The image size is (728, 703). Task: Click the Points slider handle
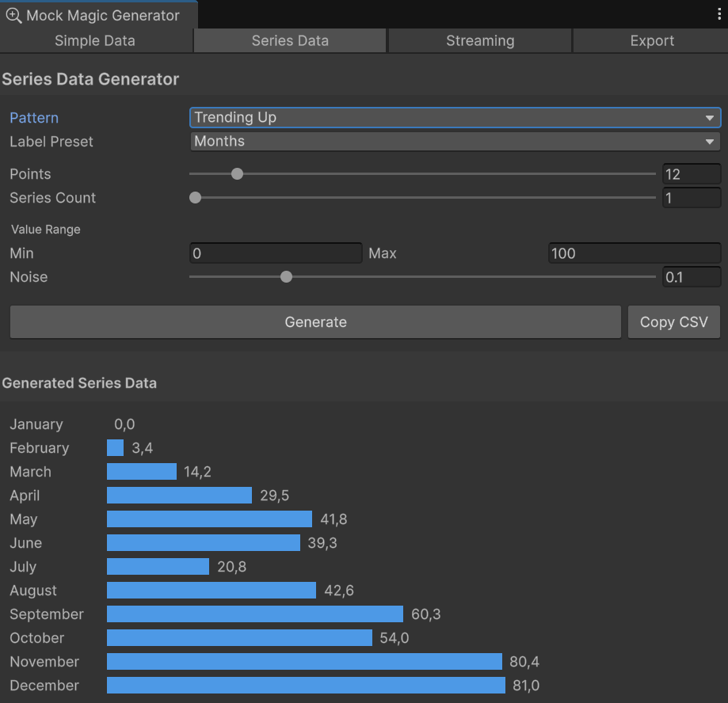pyautogui.click(x=237, y=174)
